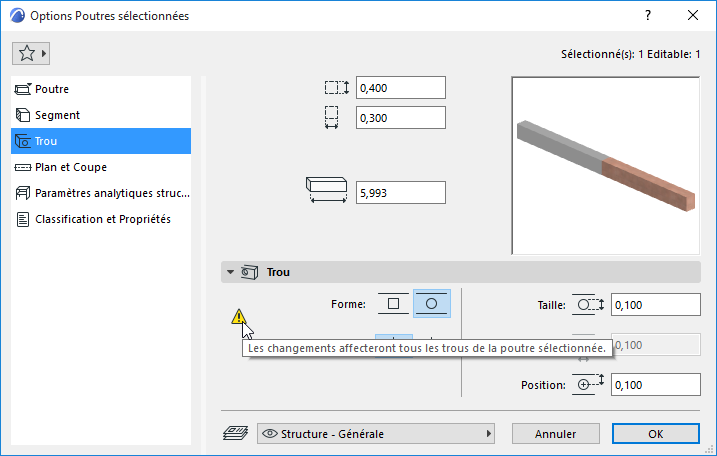Click the beam width dimension icon
This screenshot has width=717, height=456.
334,118
